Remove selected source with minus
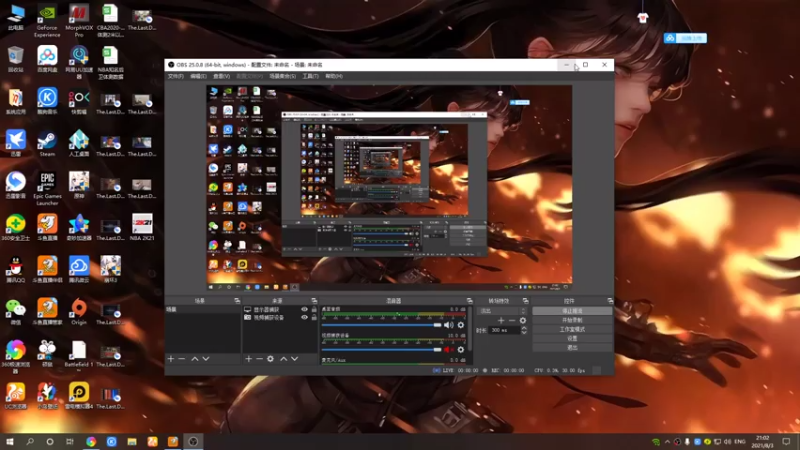Screen dimensions: 800x450 click(x=259, y=359)
